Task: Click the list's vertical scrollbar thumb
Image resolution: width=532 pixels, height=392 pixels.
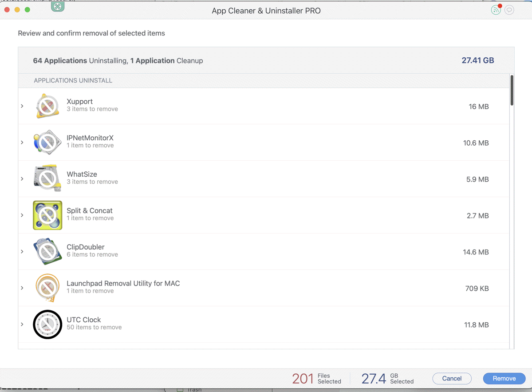Action: (512, 90)
